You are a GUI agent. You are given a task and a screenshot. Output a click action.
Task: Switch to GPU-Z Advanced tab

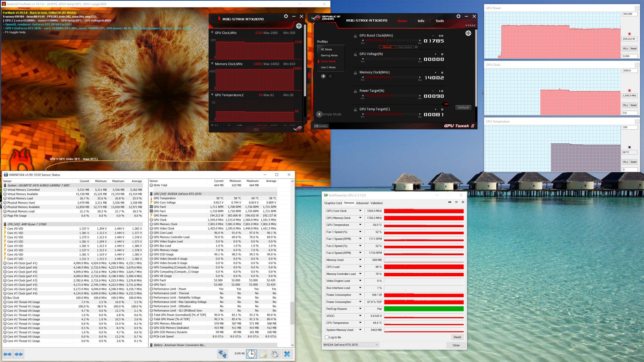coord(362,203)
